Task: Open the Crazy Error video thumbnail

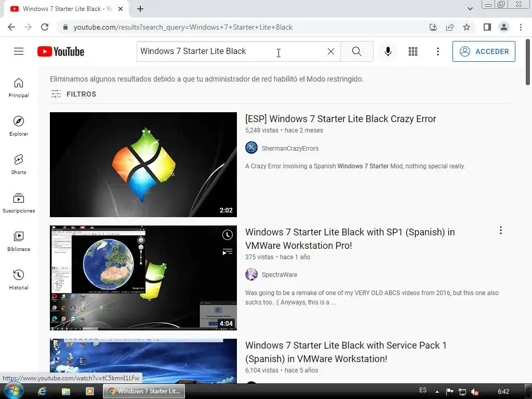Action: coord(143,165)
